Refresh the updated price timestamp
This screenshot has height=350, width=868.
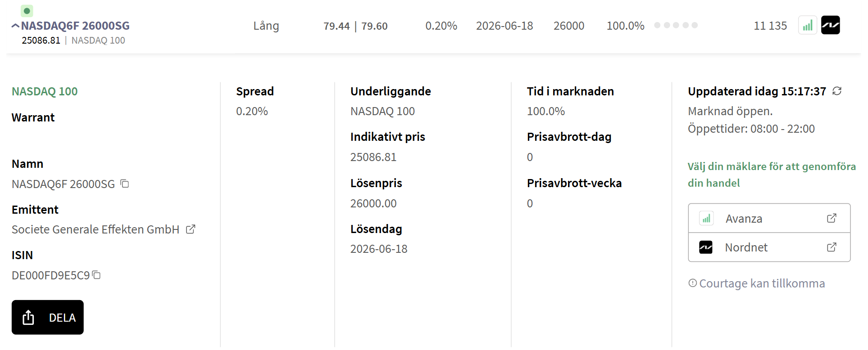pyautogui.click(x=837, y=91)
